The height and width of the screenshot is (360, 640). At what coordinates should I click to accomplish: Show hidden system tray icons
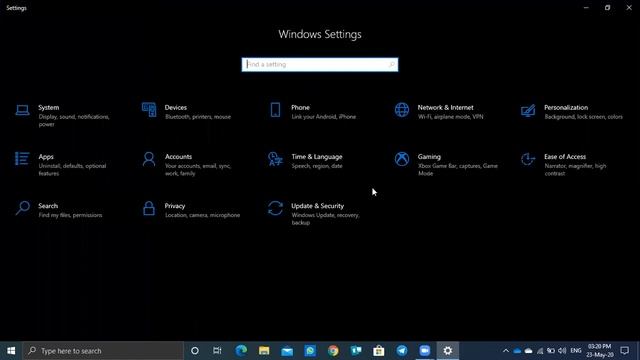pyautogui.click(x=506, y=351)
